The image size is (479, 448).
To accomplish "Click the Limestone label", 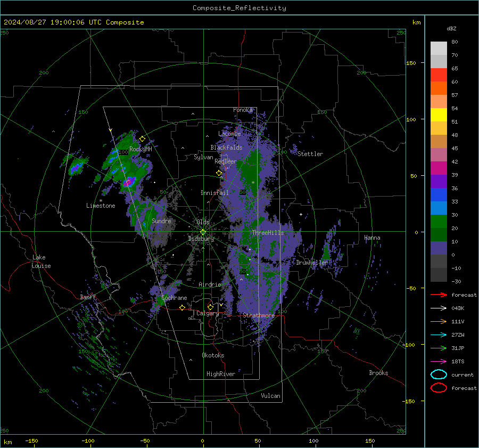I will [101, 206].
